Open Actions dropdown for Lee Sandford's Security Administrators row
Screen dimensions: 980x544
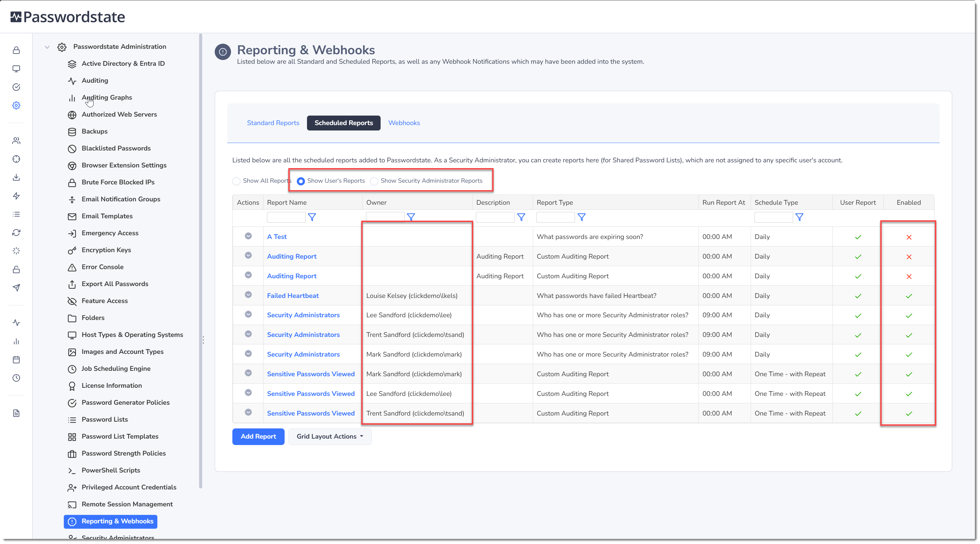pos(248,314)
